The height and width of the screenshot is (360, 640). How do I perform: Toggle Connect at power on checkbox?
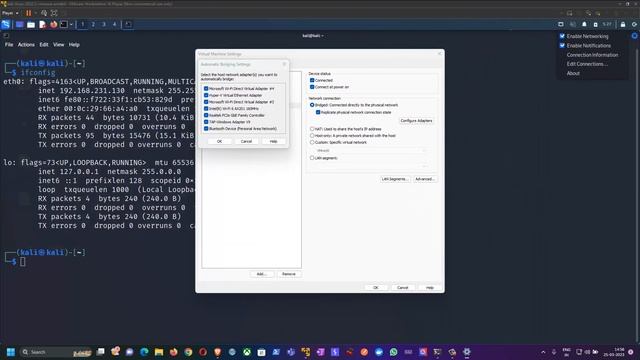click(312, 87)
